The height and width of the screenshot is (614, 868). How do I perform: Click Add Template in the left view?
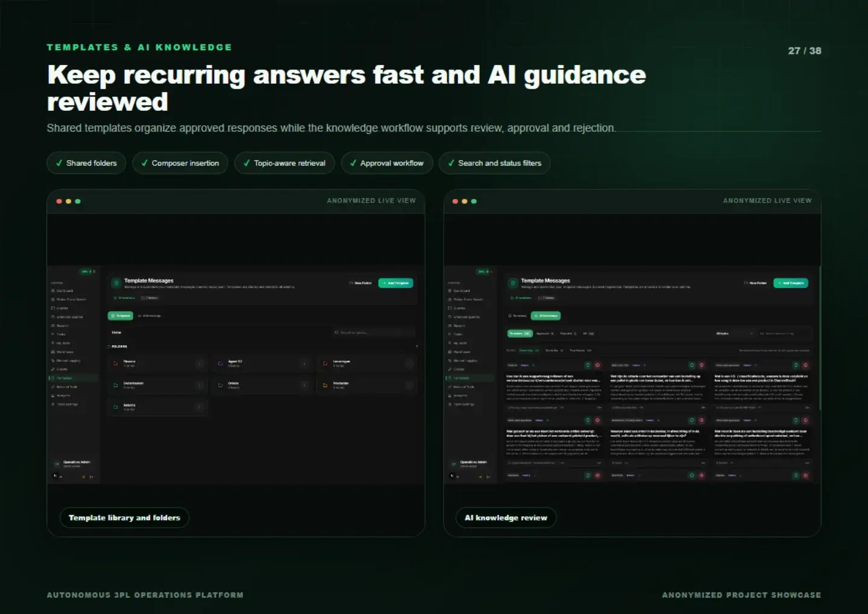pos(395,283)
